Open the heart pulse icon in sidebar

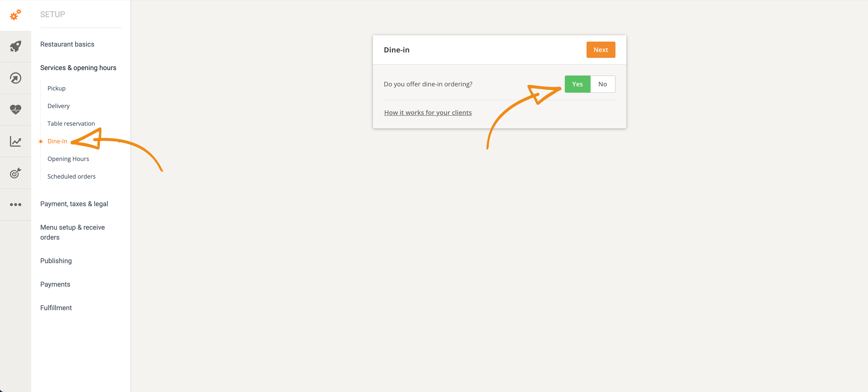[x=15, y=109]
